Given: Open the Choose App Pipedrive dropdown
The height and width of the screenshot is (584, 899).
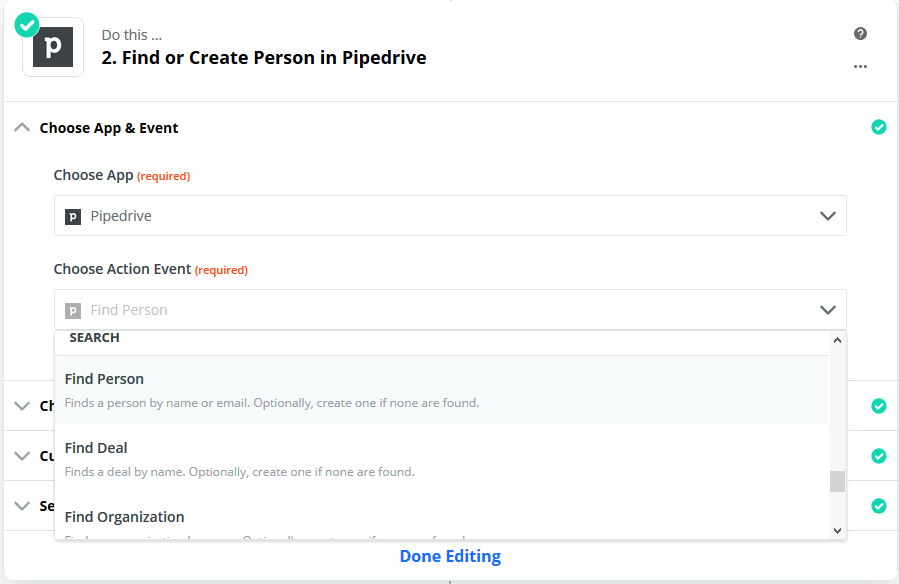Looking at the screenshot, I should (450, 216).
